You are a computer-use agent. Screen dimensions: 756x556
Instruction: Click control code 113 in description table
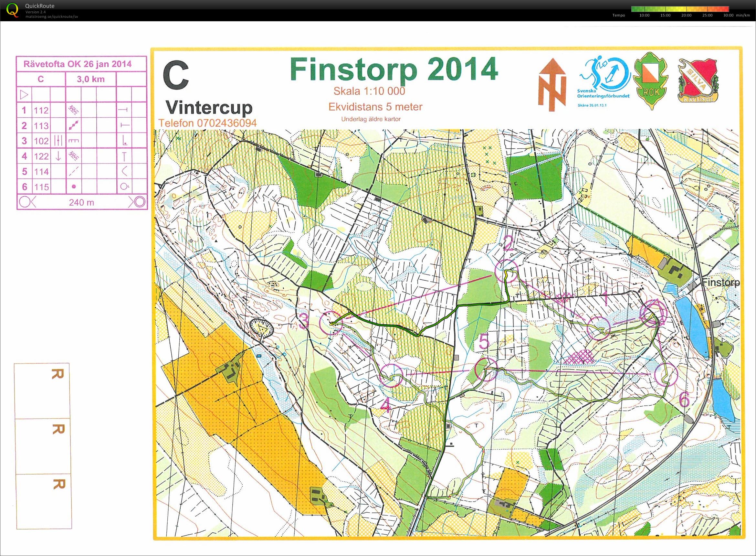(x=41, y=126)
